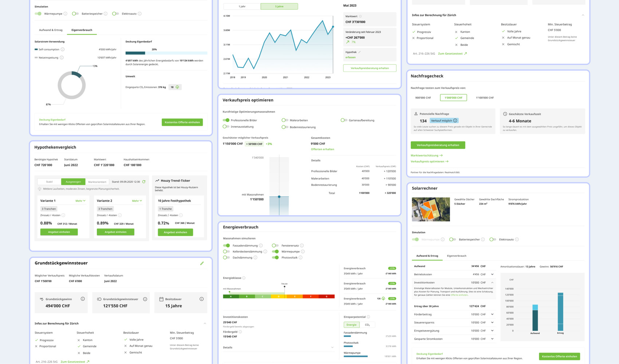Image resolution: width=619 pixels, height=364 pixels.
Task: Click the calendar icon on Besitzdauer card
Action: (161, 299)
